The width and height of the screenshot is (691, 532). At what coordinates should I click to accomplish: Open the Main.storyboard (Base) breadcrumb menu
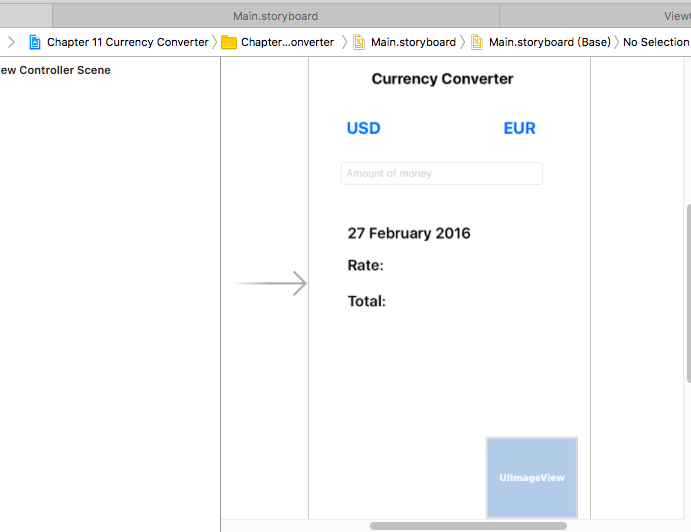[549, 42]
